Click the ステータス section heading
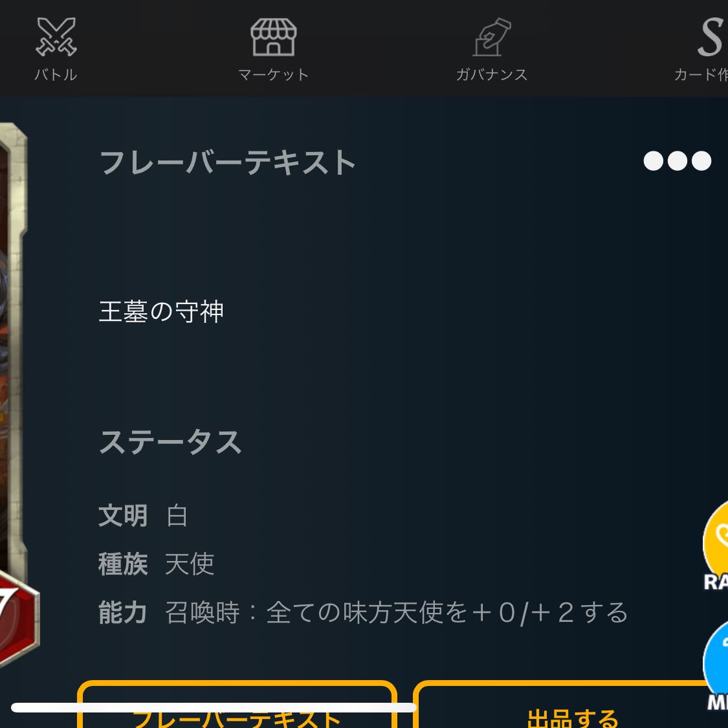728x728 pixels. [x=170, y=441]
